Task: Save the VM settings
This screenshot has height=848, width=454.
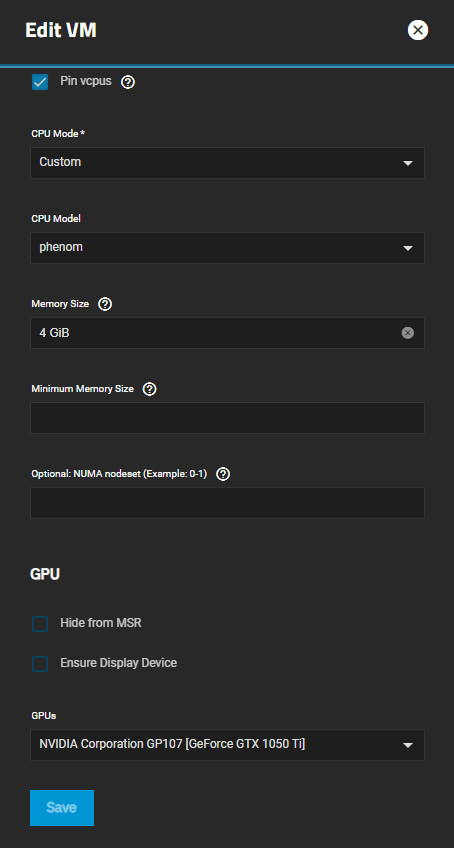Action: [x=62, y=807]
